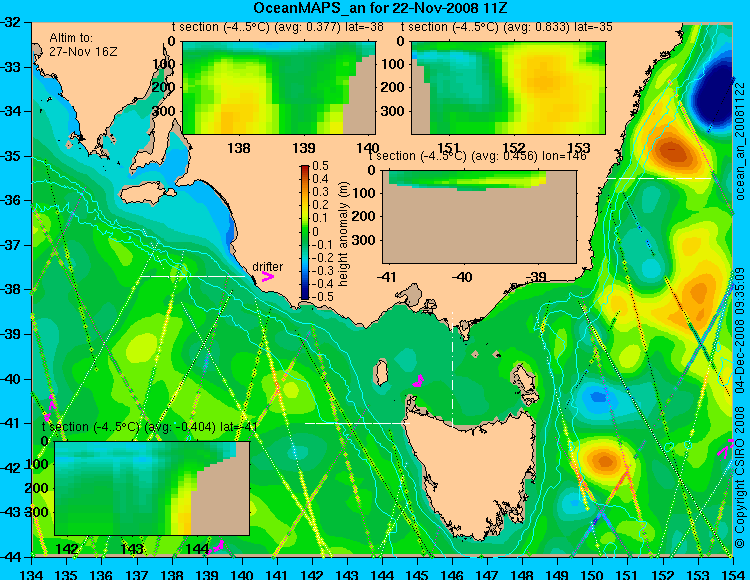Click the white dashed vertical line at longitude 146
Image resolution: width=750 pixels, height=580 pixels.
pyautogui.click(x=452, y=369)
